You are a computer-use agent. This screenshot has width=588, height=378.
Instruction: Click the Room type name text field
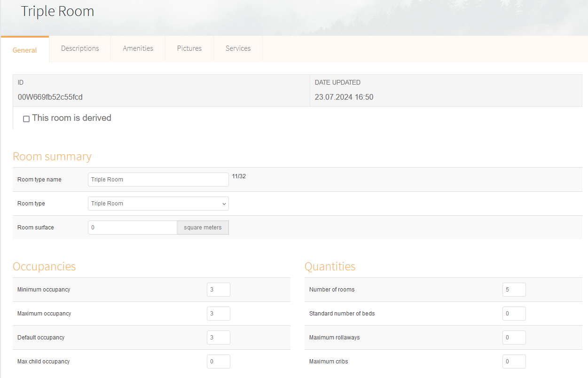pos(158,180)
